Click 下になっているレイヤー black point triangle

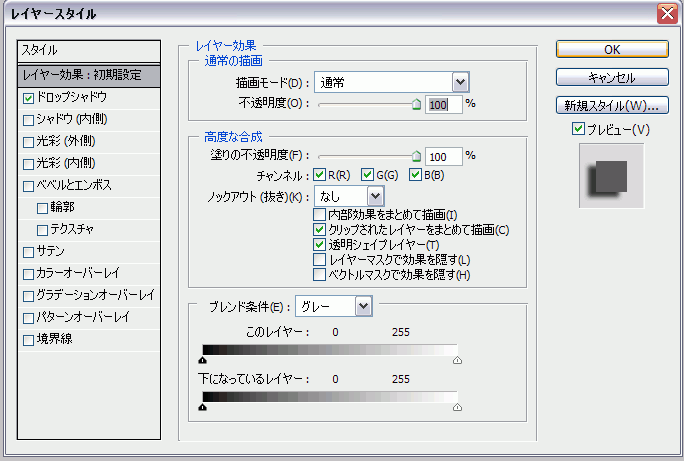pos(202,407)
